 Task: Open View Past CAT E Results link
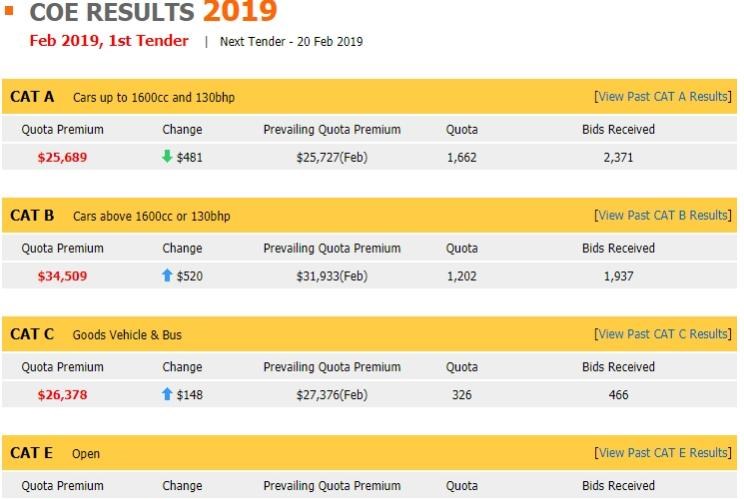click(x=663, y=453)
